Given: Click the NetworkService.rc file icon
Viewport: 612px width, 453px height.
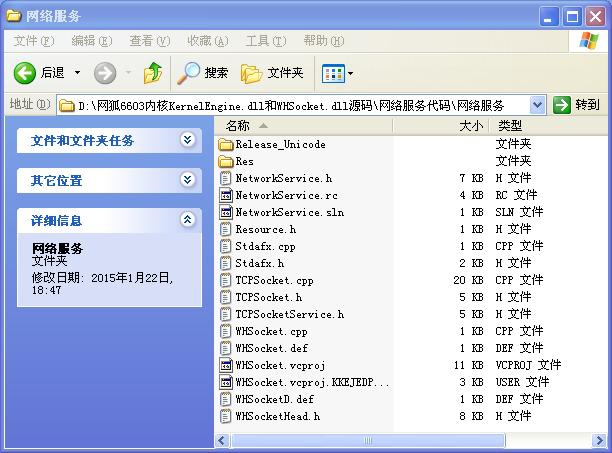Looking at the screenshot, I should (226, 195).
